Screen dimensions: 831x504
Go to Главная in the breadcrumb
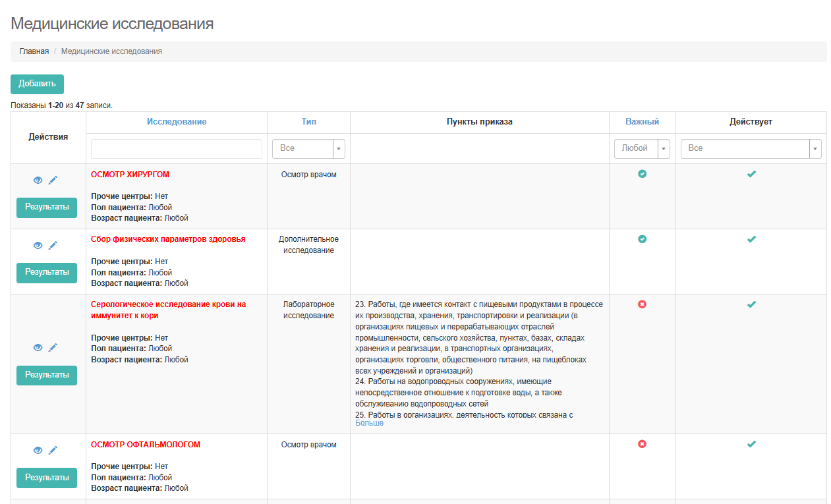tap(34, 51)
